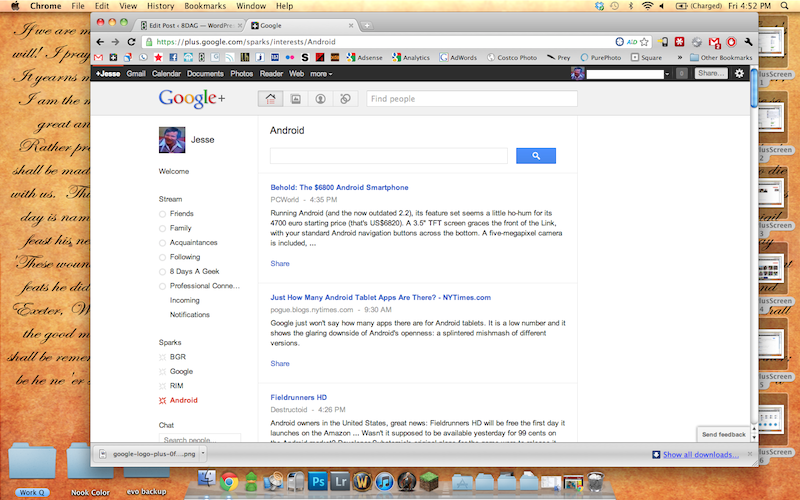The width and height of the screenshot is (800, 500).
Task: Open the Google+ Home stream icon
Action: [270, 99]
